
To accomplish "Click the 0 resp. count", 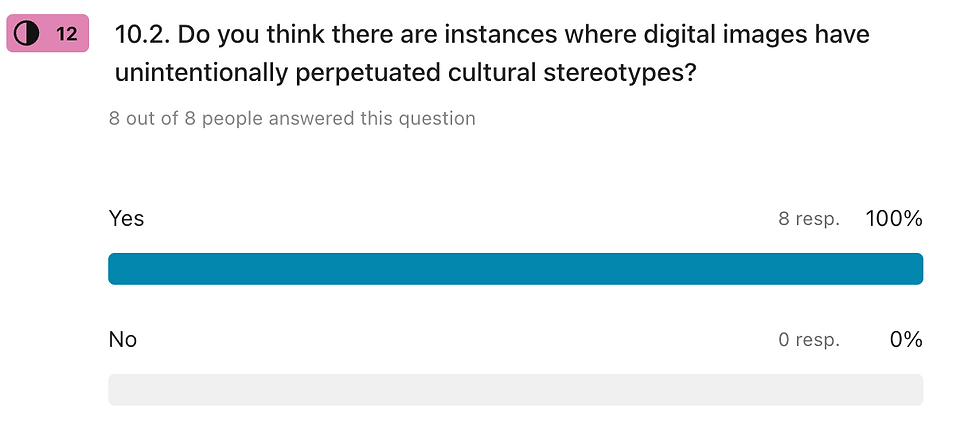I will coord(809,340).
